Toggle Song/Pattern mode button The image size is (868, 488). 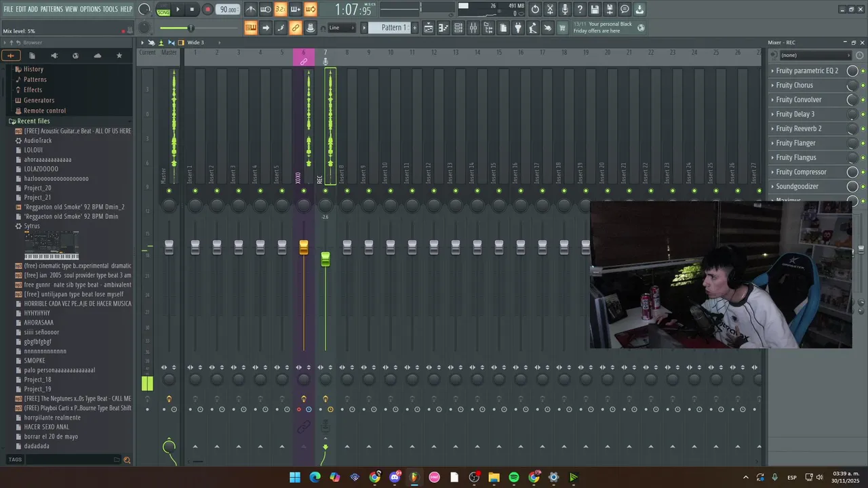pos(163,9)
